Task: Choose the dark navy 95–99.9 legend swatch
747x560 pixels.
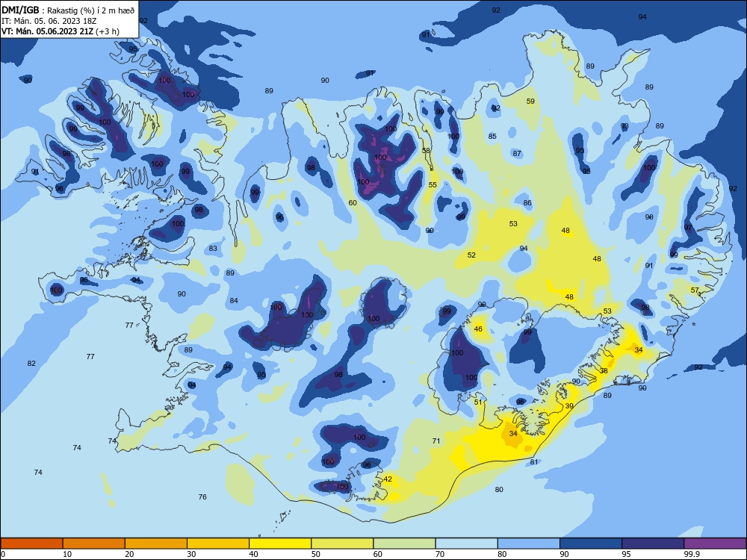Action: [653, 544]
